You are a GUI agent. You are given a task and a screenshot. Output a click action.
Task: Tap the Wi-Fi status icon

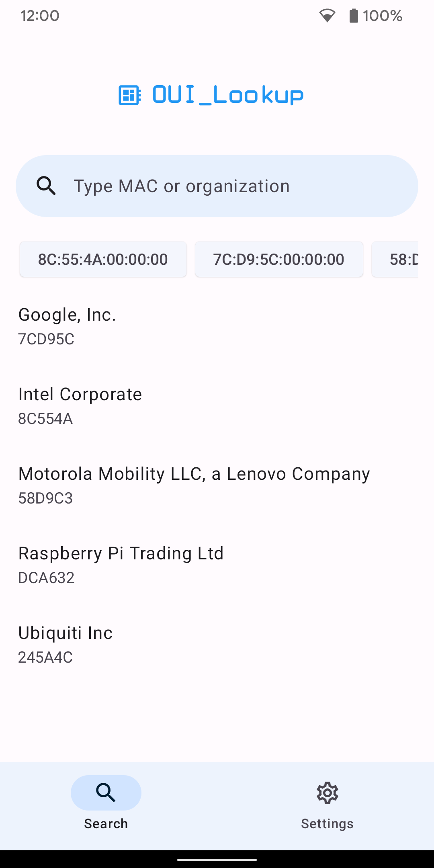(327, 16)
